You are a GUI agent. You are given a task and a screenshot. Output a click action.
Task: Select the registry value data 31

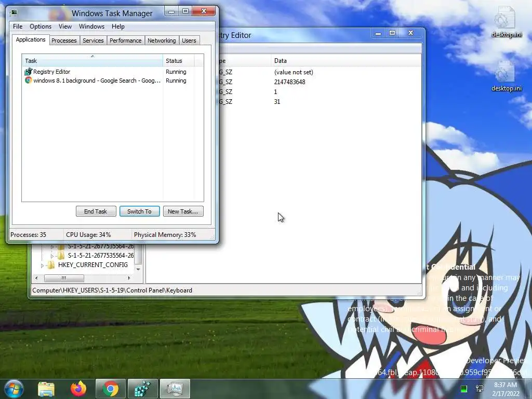tap(277, 101)
